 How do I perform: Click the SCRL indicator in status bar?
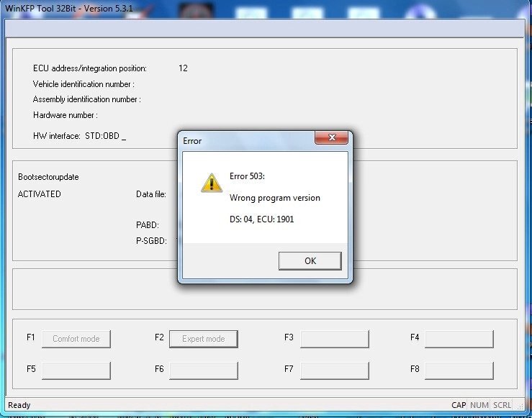click(502, 405)
